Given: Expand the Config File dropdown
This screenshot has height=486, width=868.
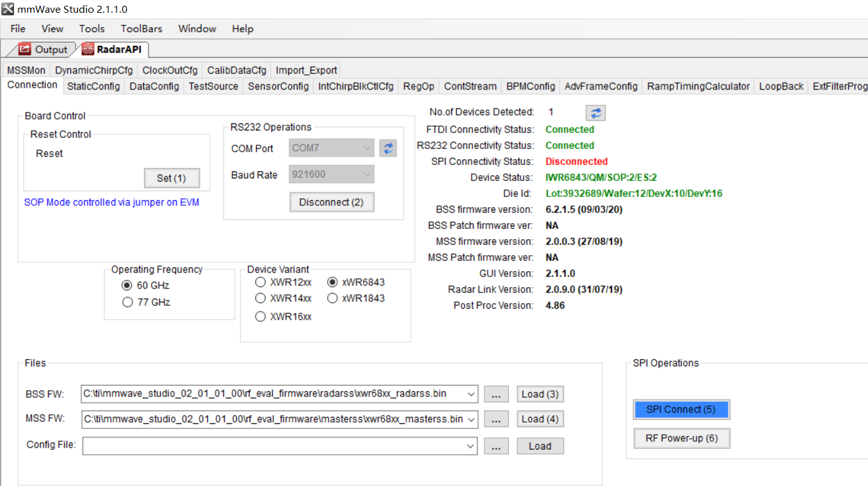Looking at the screenshot, I should [x=471, y=446].
